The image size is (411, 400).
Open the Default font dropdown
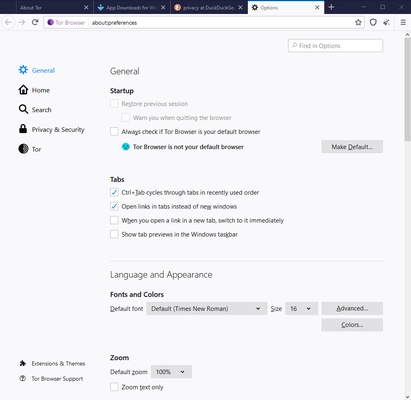(x=207, y=308)
